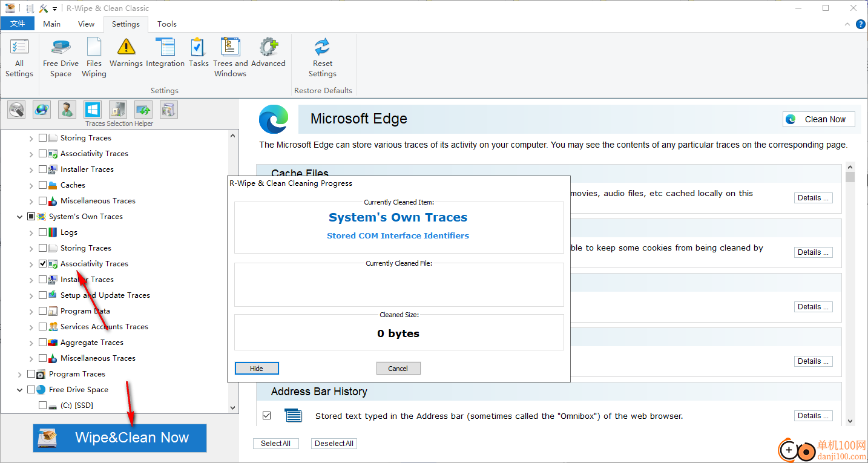Open All Settings in the ribbon
Screen dimensions: 868x463
19,58
